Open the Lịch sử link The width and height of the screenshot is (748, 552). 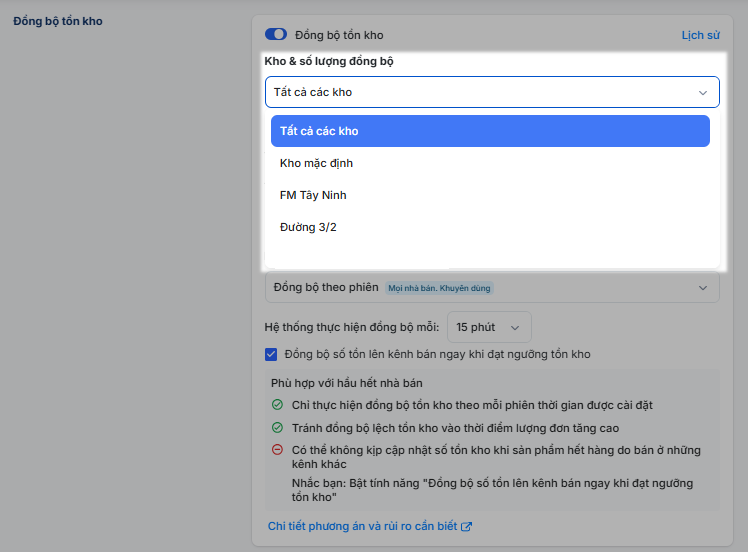point(700,35)
